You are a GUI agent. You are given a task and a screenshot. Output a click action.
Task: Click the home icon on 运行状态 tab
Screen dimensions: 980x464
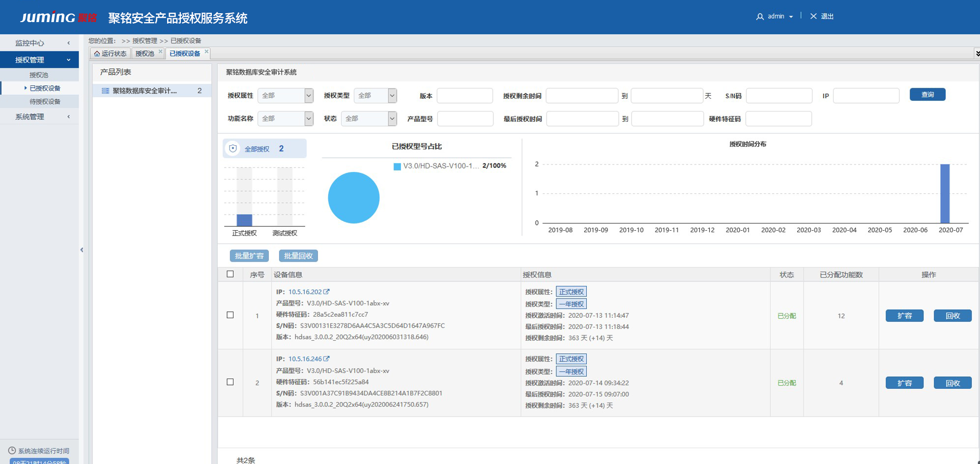pos(97,54)
